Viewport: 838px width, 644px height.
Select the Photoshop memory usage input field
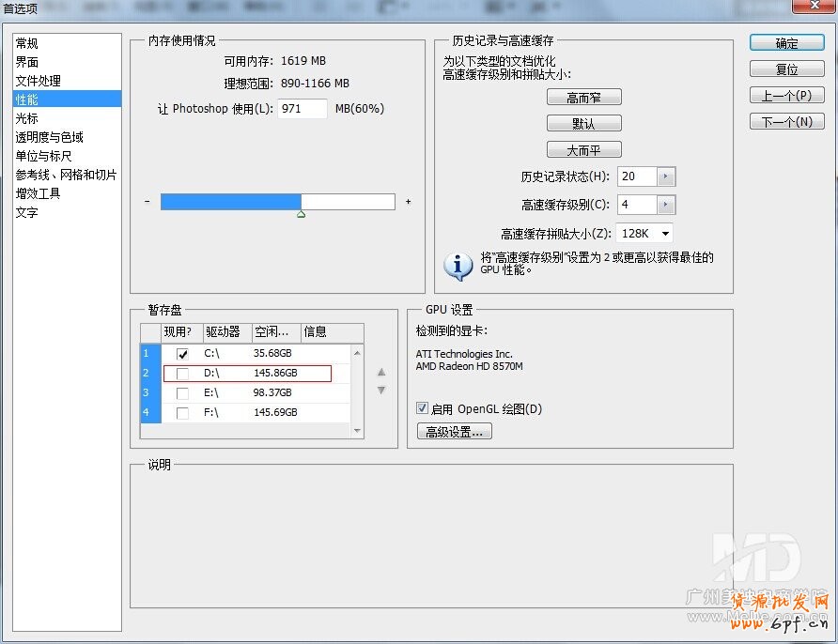tap(302, 109)
